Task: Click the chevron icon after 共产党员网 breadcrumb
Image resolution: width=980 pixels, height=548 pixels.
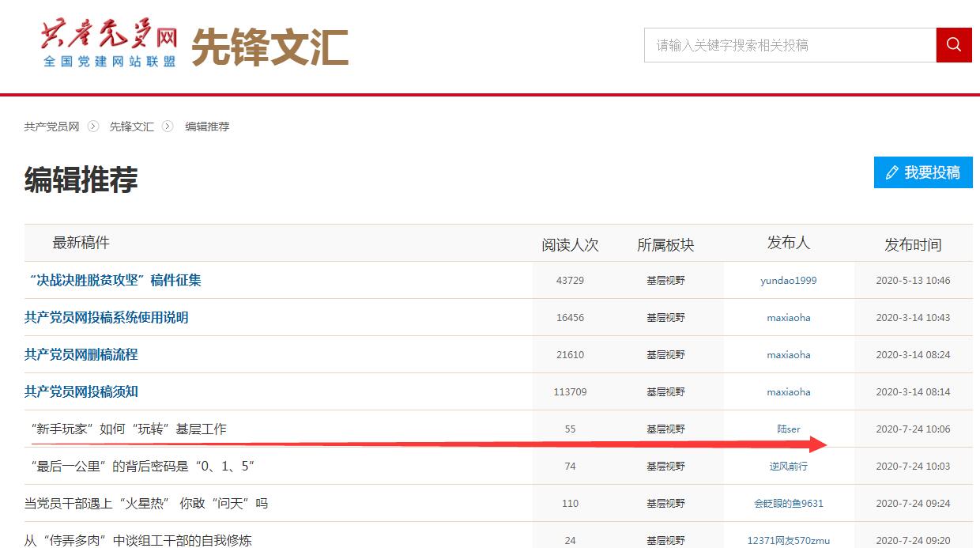Action: (93, 127)
